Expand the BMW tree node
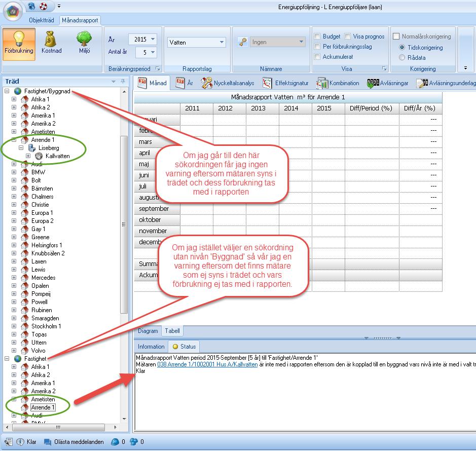476x451 pixels. 14,172
